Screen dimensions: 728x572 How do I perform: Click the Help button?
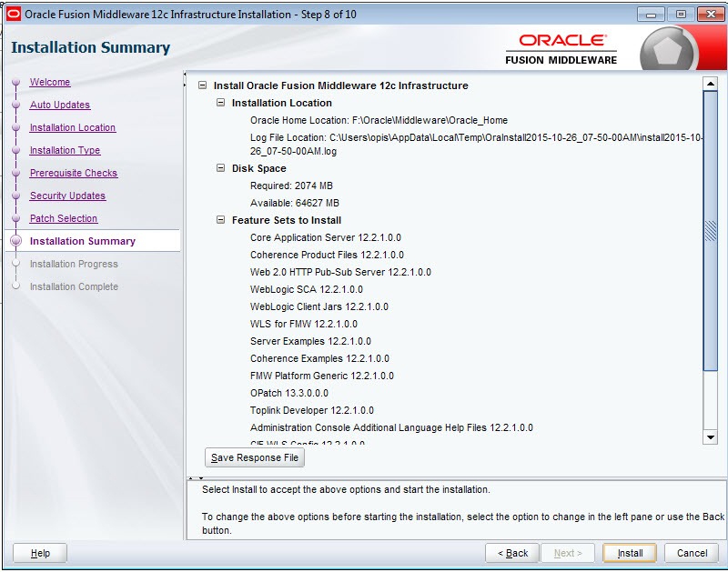pyautogui.click(x=40, y=553)
